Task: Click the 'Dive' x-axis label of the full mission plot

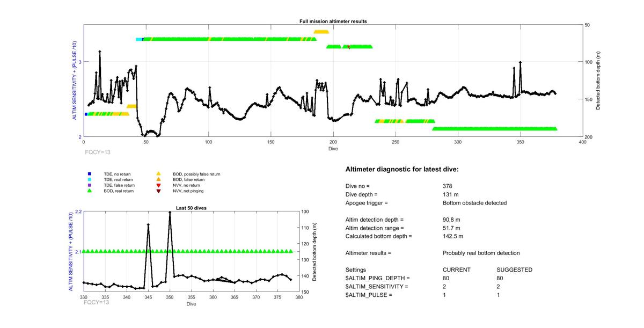Action: click(333, 149)
